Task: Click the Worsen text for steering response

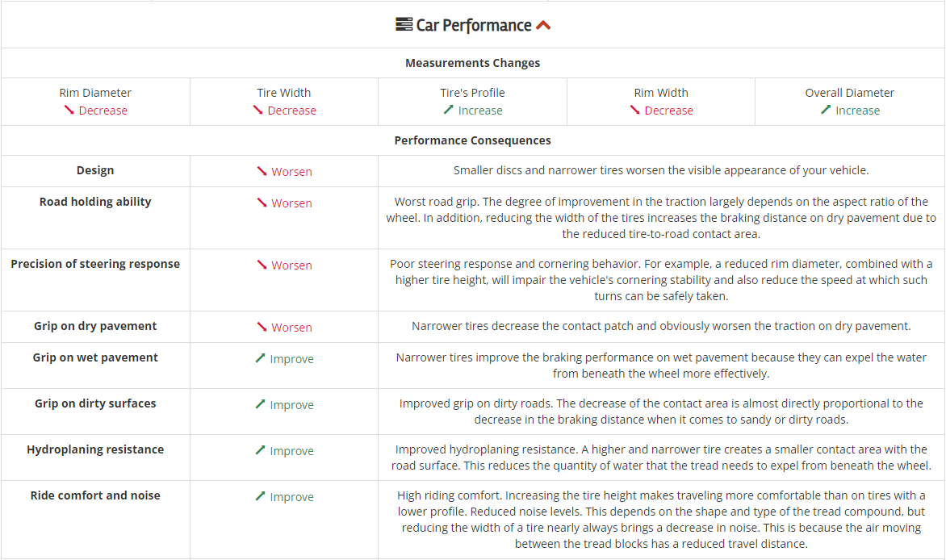Action: [291, 265]
